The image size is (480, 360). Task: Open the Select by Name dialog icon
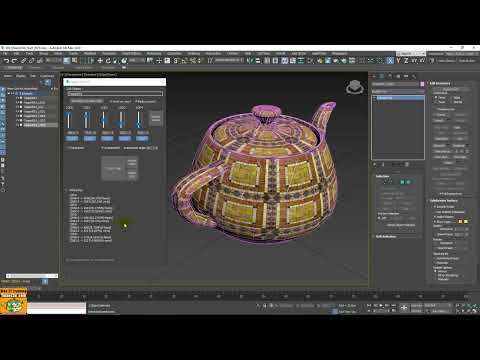pyautogui.click(x=75, y=61)
